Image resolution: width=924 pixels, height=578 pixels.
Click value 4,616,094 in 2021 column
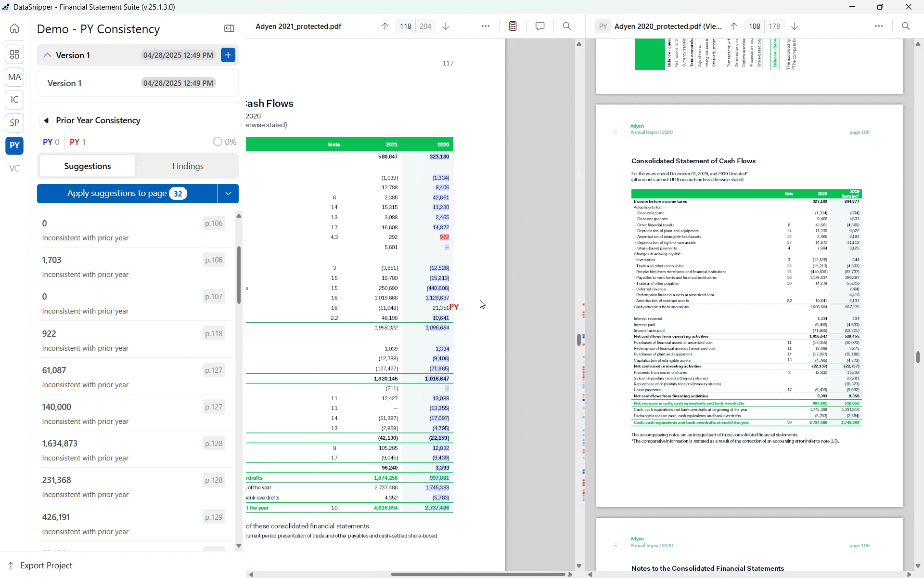385,508
